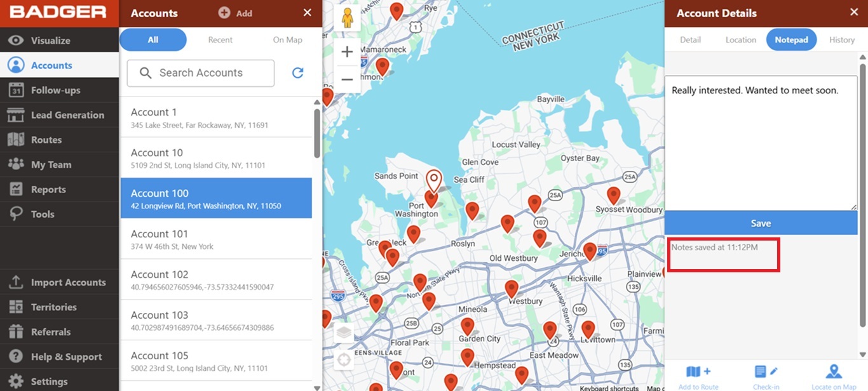The width and height of the screenshot is (868, 391).
Task: Open the Referrals gift icon
Action: click(16, 332)
